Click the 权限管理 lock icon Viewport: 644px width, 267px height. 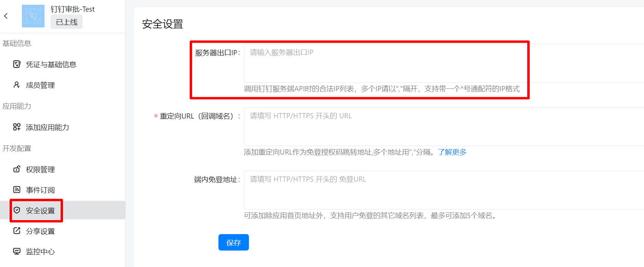17,169
